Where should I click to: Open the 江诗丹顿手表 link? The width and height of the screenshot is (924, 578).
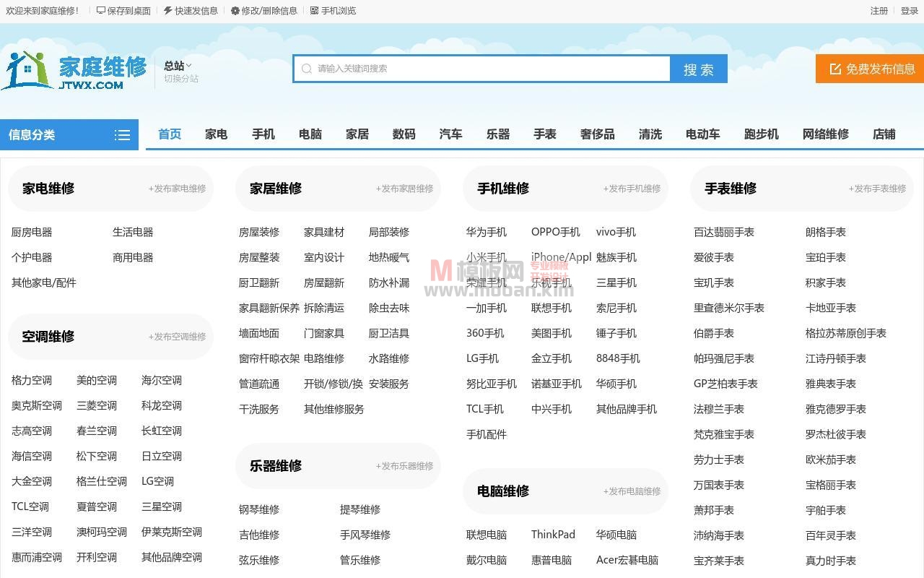tap(836, 358)
